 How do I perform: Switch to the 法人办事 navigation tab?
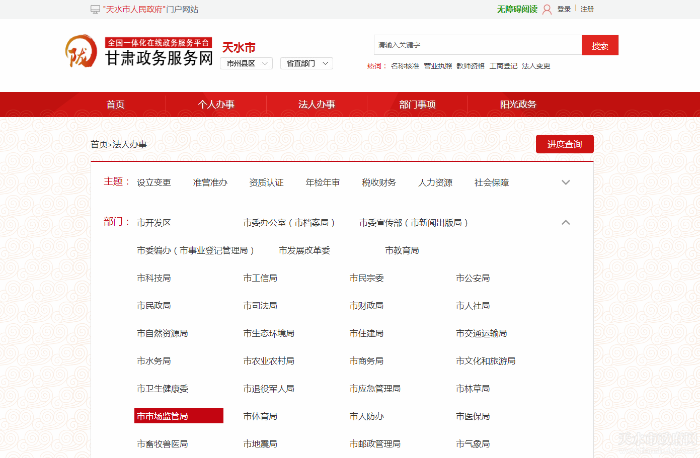[317, 104]
